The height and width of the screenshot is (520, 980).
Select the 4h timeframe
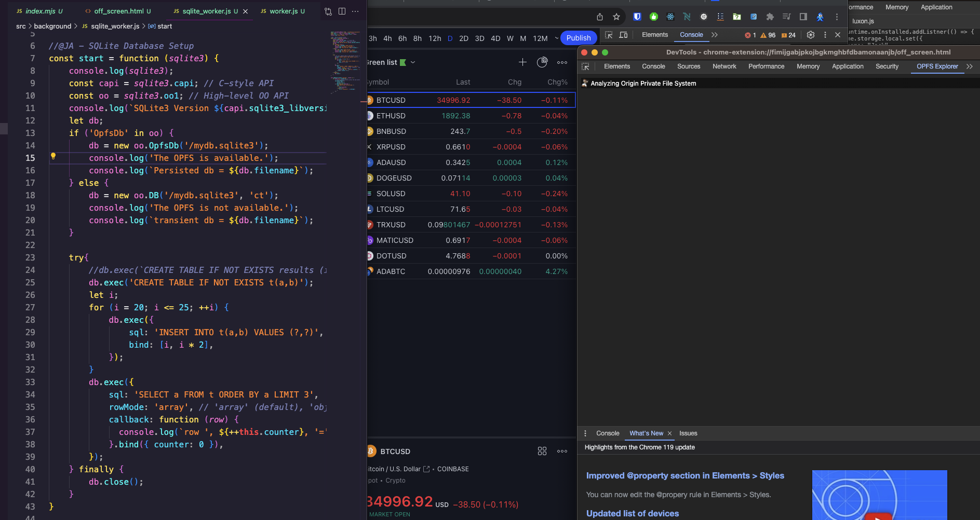387,38
